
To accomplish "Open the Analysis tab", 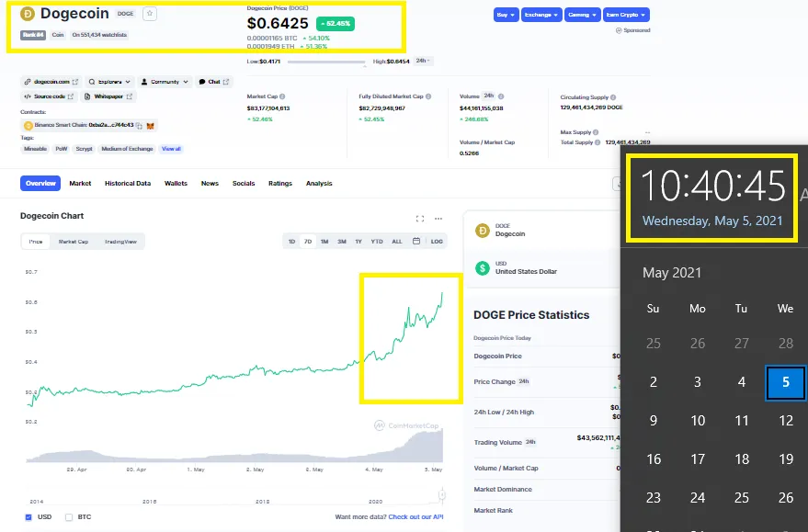I will point(319,184).
